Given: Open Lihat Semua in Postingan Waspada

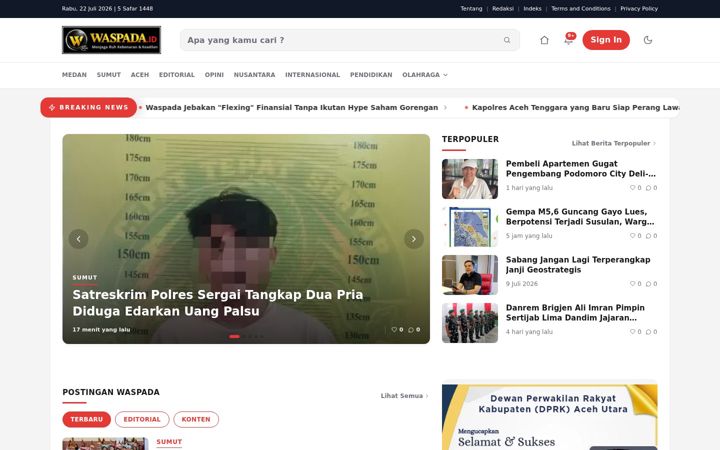Looking at the screenshot, I should click(x=404, y=396).
